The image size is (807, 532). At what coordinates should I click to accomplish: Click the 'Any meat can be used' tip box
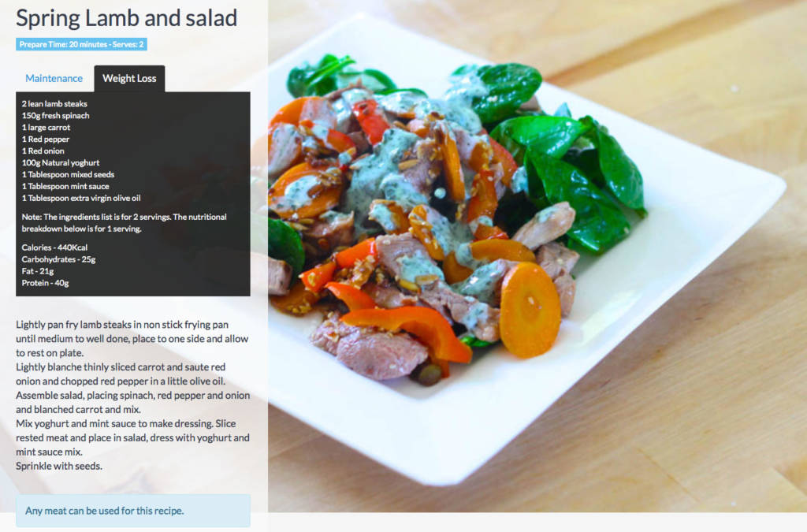click(133, 511)
